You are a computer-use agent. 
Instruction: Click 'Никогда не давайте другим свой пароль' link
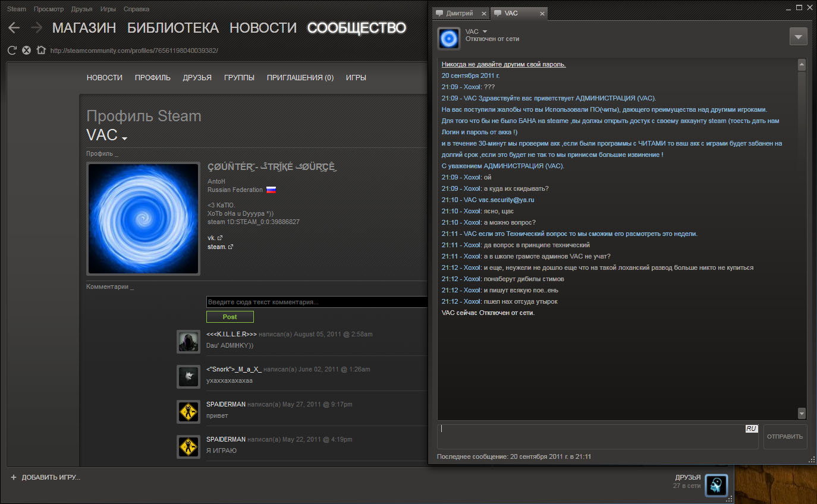(504, 64)
